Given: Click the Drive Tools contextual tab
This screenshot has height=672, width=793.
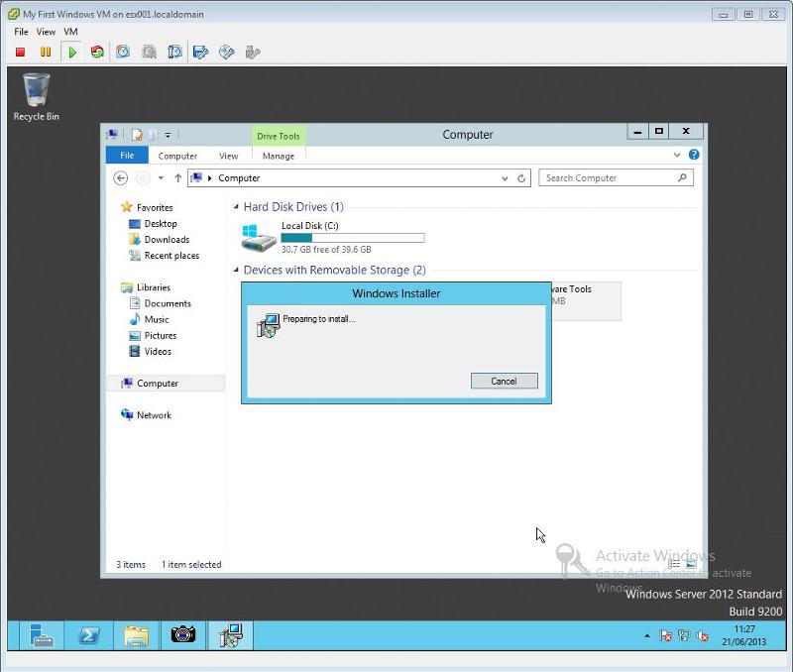Looking at the screenshot, I should pos(279,136).
